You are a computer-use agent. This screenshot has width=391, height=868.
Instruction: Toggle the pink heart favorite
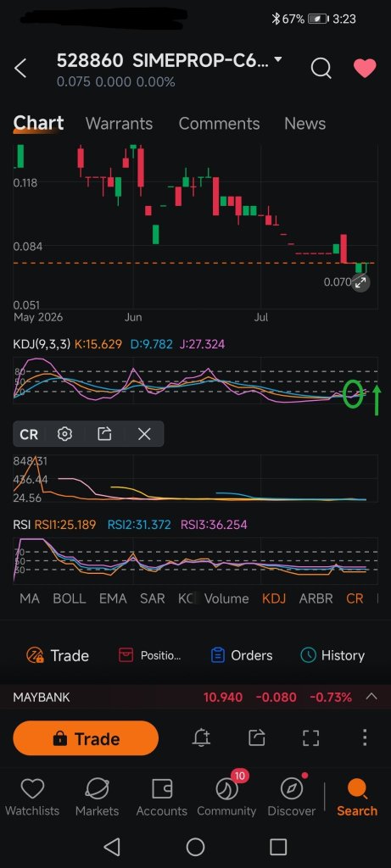pyautogui.click(x=365, y=68)
